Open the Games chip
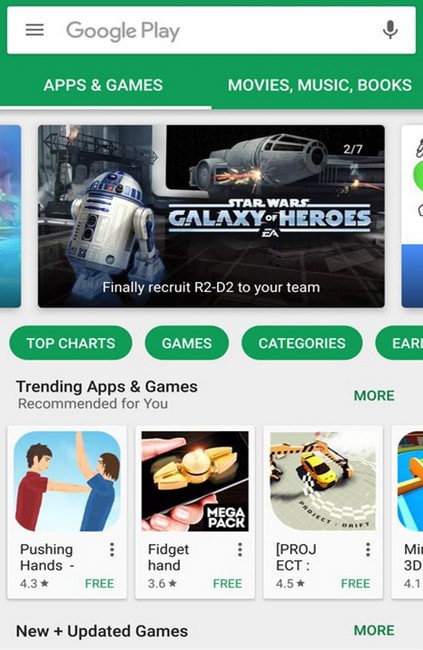This screenshot has width=423, height=650. click(187, 343)
